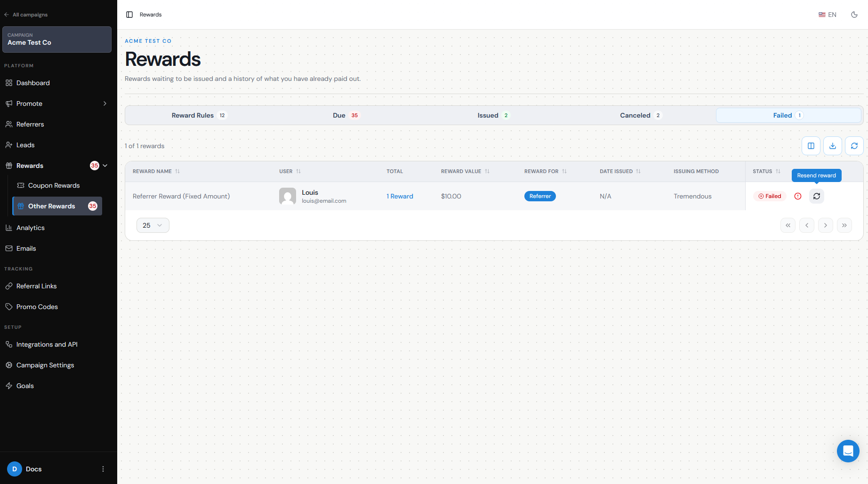868x484 pixels.
Task: Toggle the sidebar panel icon
Action: click(x=129, y=15)
